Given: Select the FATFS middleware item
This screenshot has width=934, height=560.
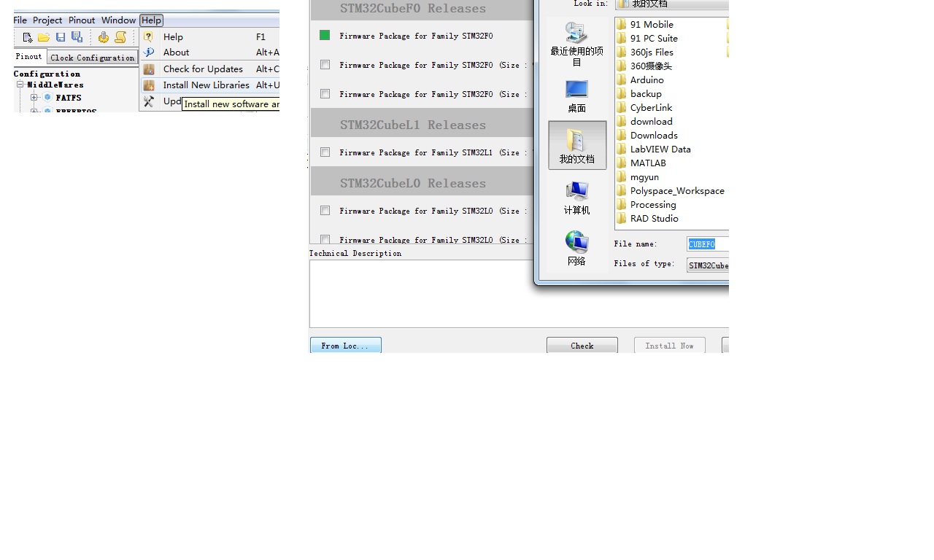Looking at the screenshot, I should coord(69,98).
